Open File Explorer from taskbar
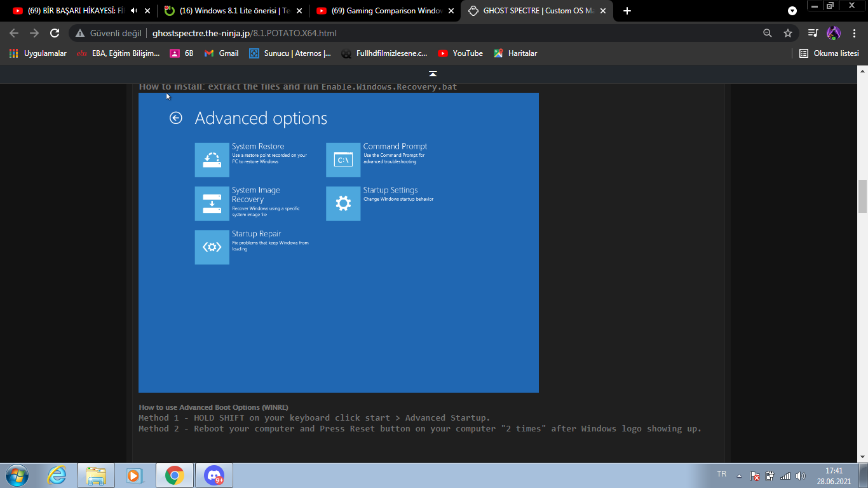Viewport: 868px width, 488px height. click(96, 475)
